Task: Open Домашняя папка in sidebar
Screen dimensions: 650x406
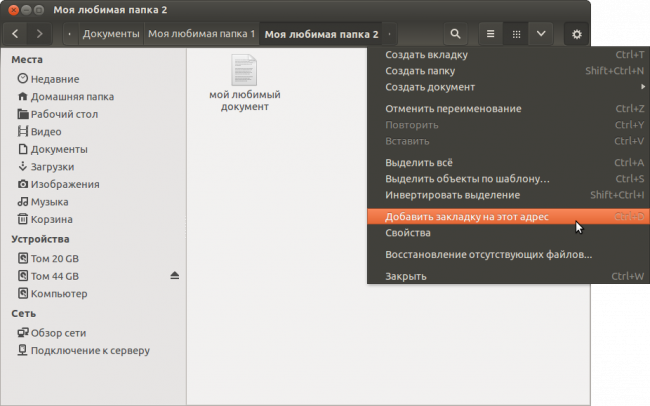Action: [72, 97]
